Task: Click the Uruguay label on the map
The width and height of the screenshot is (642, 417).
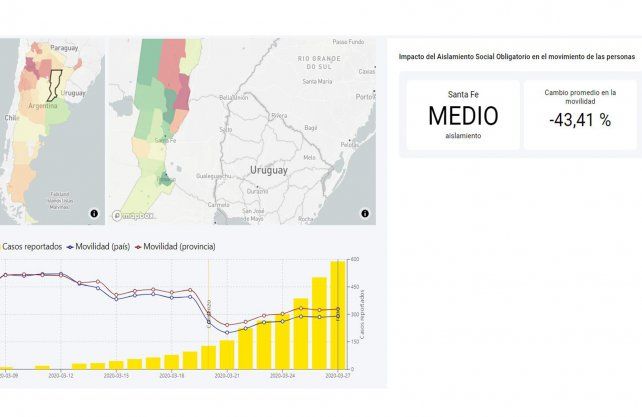Action: point(269,170)
